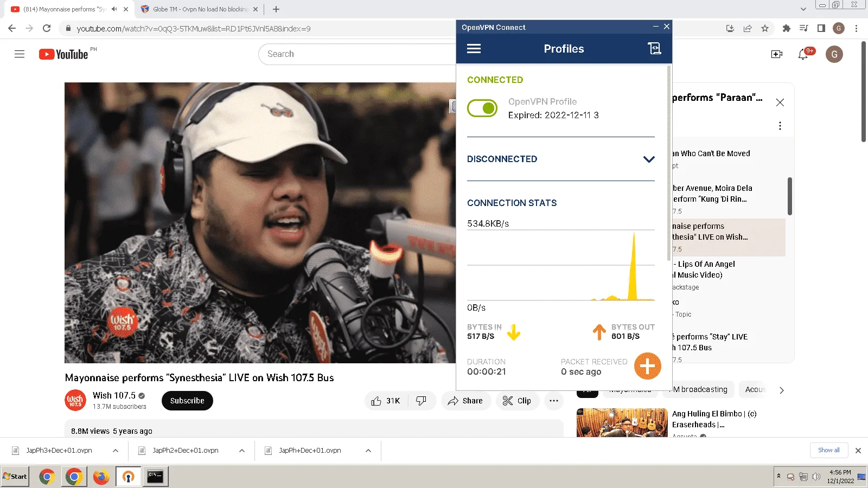Click the share this page icon in address bar

748,28
